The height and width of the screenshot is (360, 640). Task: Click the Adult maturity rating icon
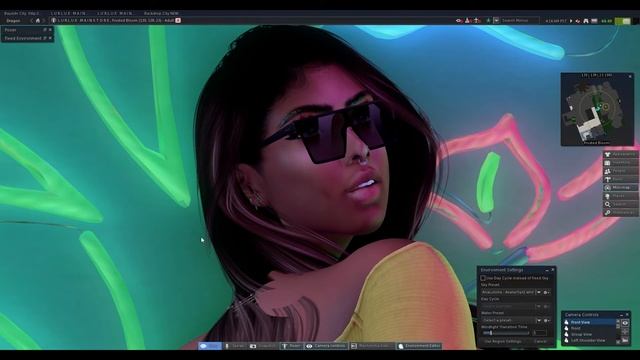pos(178,20)
